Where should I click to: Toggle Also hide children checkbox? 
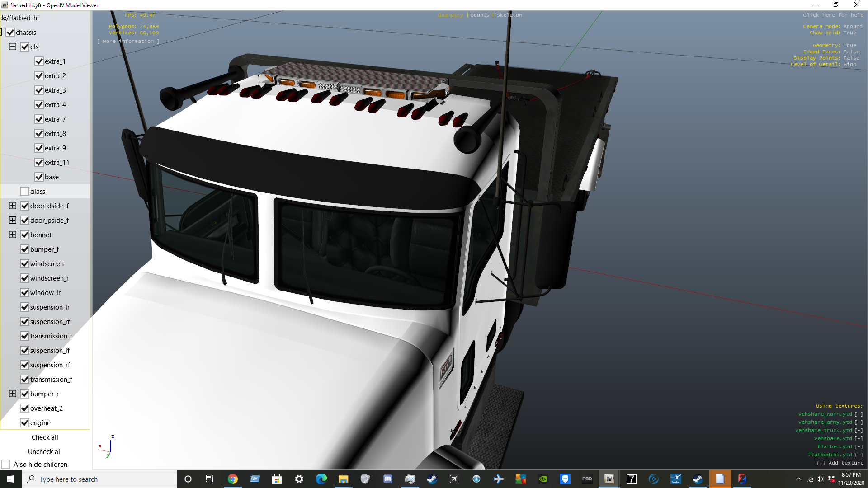6,465
